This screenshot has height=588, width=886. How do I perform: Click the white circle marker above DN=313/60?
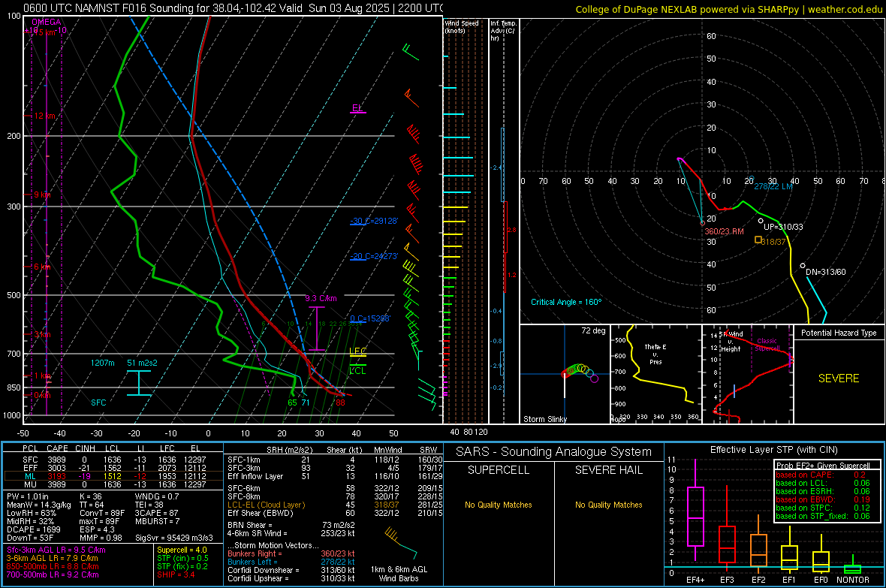tap(803, 266)
